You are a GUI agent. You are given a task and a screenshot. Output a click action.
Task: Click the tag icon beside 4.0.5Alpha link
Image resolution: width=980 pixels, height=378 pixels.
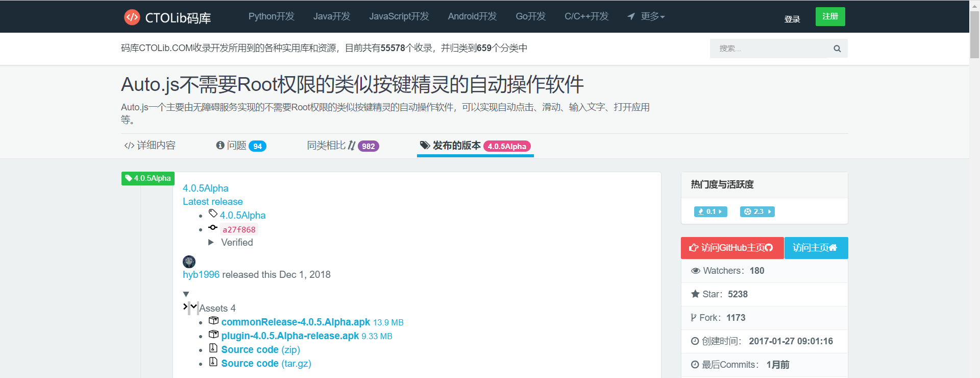[213, 214]
